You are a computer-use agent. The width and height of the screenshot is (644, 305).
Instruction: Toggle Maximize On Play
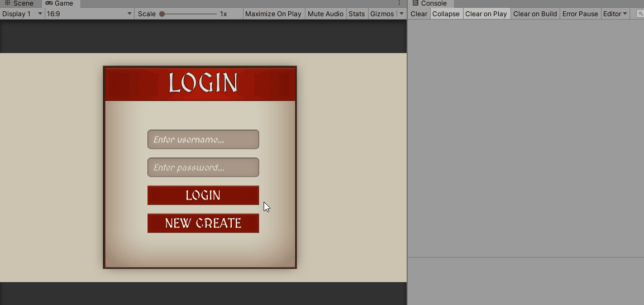click(273, 13)
